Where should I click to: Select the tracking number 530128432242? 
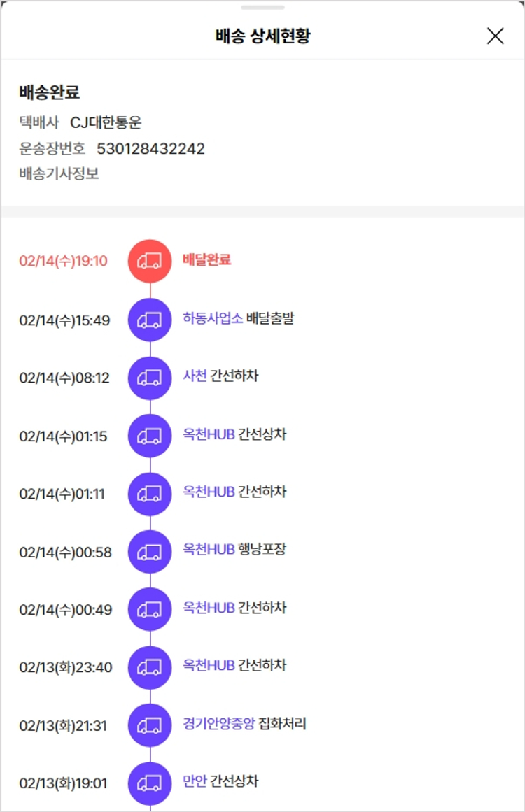click(150, 148)
